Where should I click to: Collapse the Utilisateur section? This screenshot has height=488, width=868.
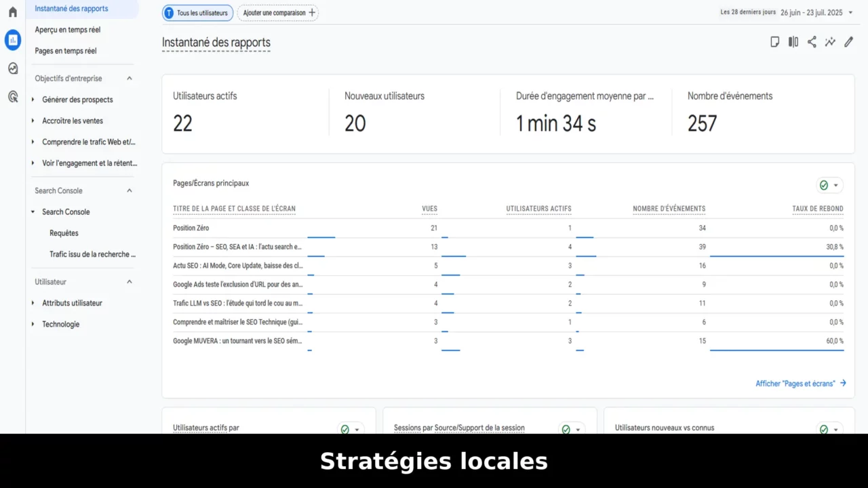(130, 282)
